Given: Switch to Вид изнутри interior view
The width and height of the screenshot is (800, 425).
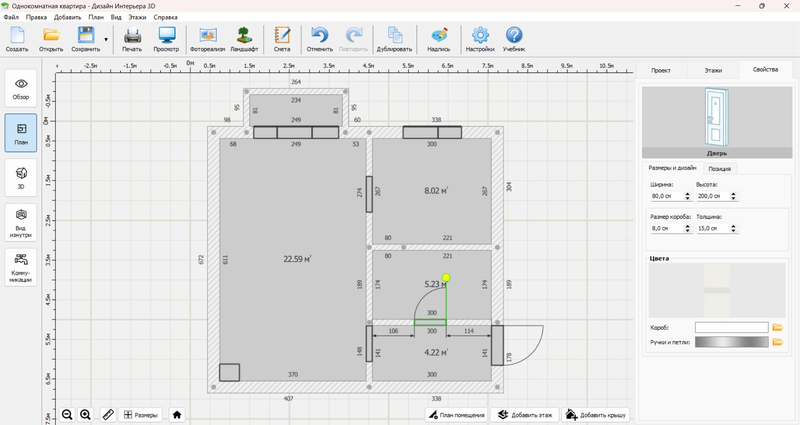Looking at the screenshot, I should pyautogui.click(x=21, y=222).
